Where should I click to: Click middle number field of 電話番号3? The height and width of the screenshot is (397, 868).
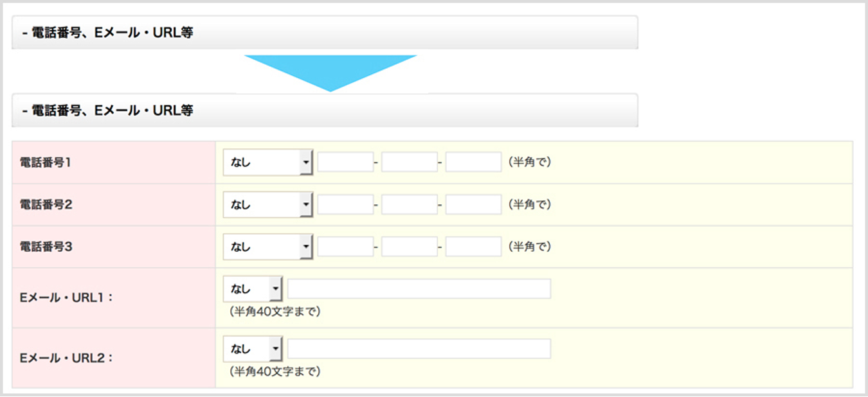pos(409,247)
